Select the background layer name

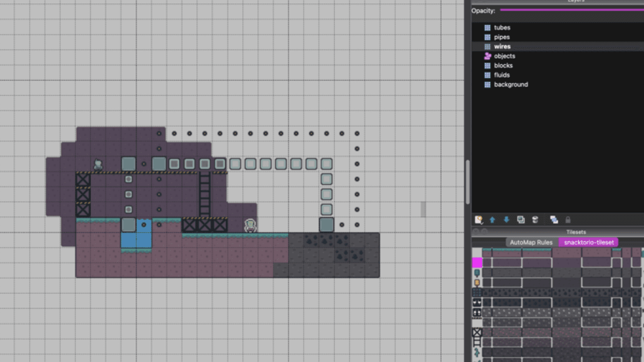(511, 84)
